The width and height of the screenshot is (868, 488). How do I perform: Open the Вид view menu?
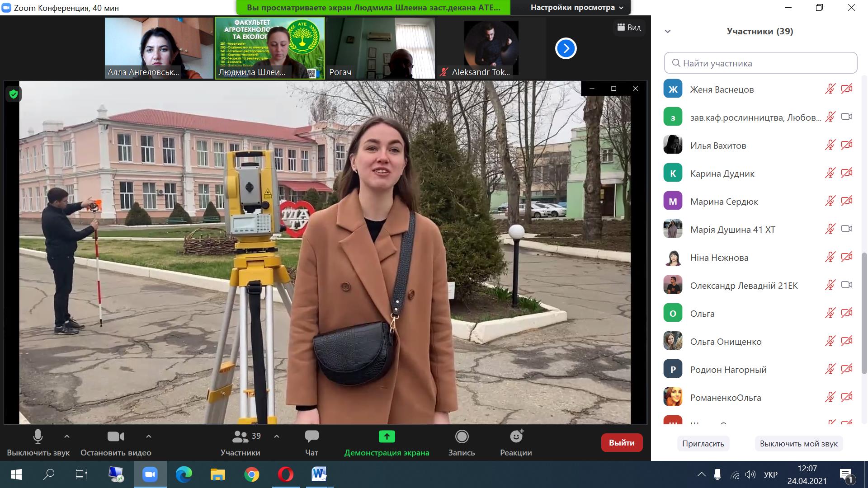click(629, 28)
